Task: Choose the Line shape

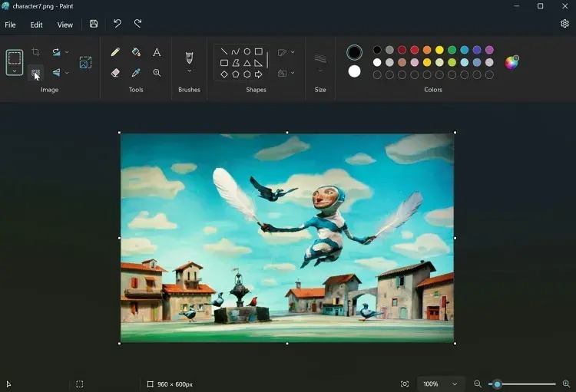Action: tap(223, 51)
